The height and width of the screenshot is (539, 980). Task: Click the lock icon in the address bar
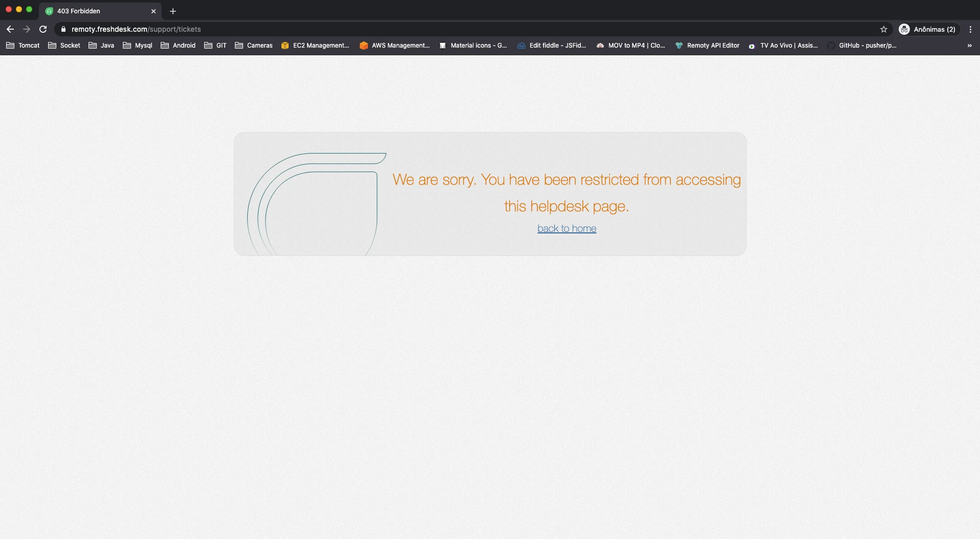(x=63, y=29)
